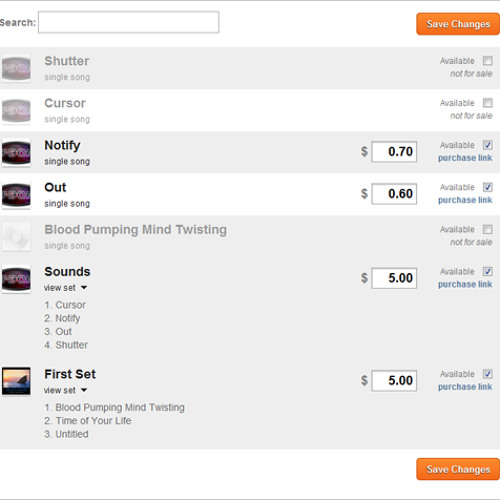500x500 pixels.
Task: Click track 4. Shutter in Sounds set
Action: pos(66,345)
